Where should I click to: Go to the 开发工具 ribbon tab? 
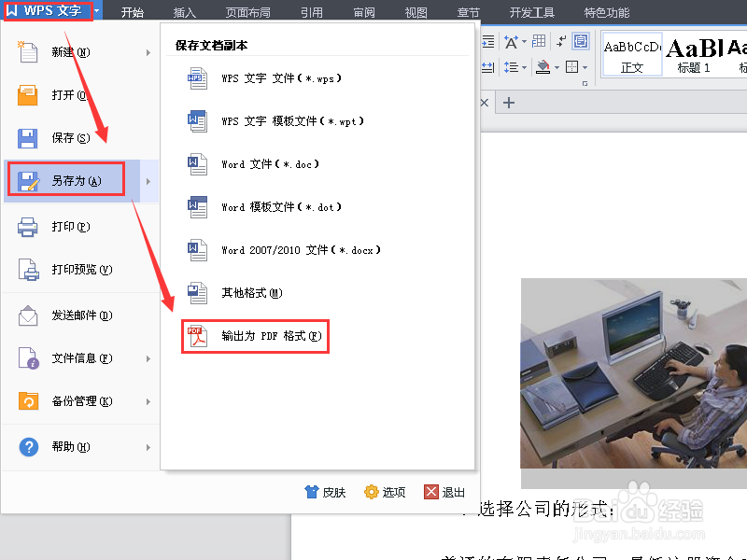point(531,12)
